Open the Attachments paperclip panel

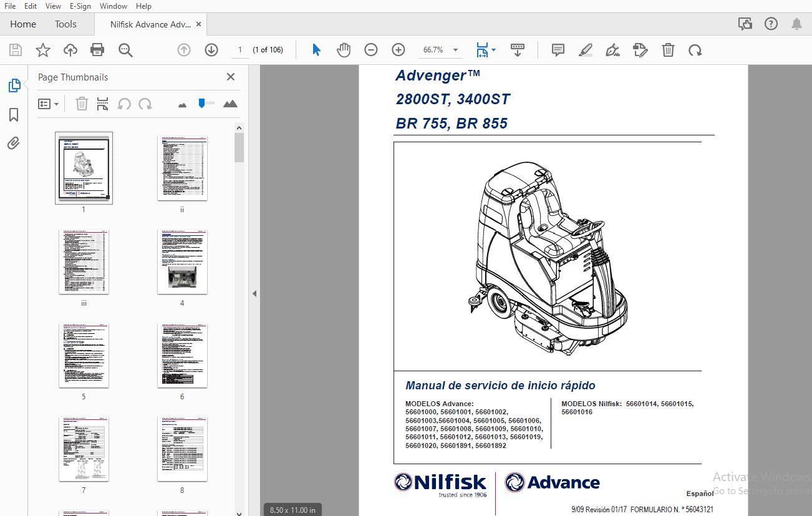(14, 144)
